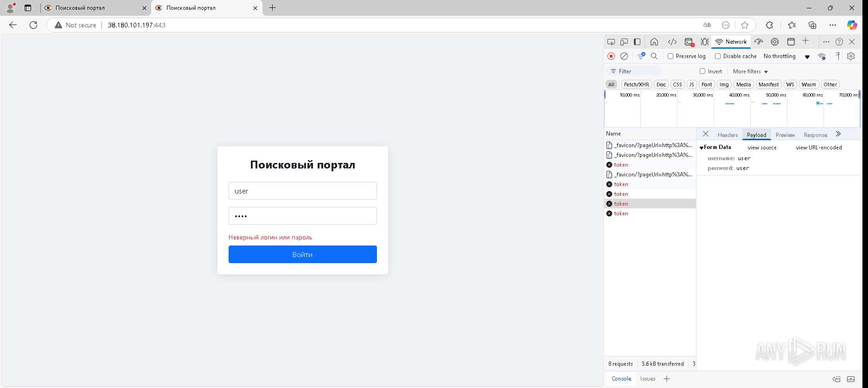Image resolution: width=868 pixels, height=388 pixels.
Task: Open DevTools customize ellipsis menu
Action: [826, 42]
